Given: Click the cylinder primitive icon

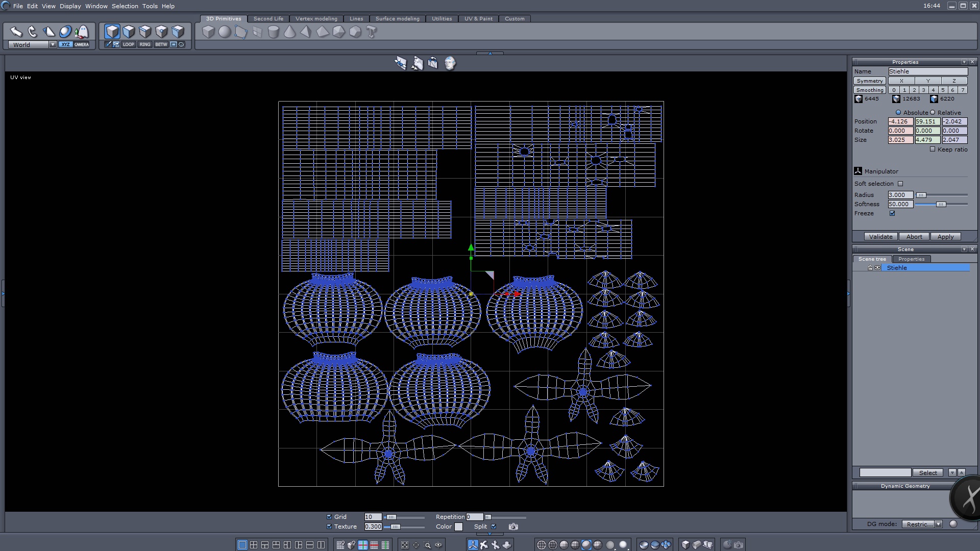Looking at the screenshot, I should [274, 32].
